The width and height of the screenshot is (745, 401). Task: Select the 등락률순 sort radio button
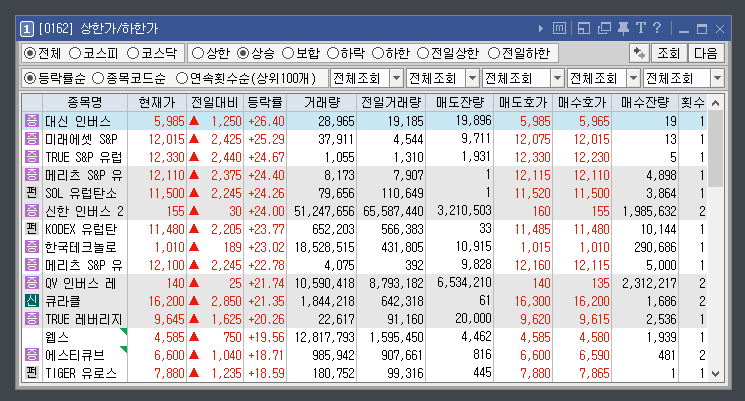click(x=30, y=78)
